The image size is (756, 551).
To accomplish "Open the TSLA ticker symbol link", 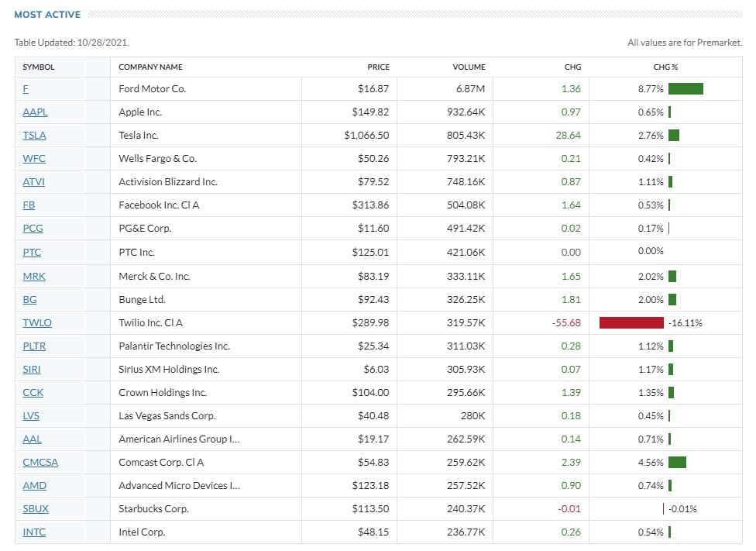I will click(34, 135).
